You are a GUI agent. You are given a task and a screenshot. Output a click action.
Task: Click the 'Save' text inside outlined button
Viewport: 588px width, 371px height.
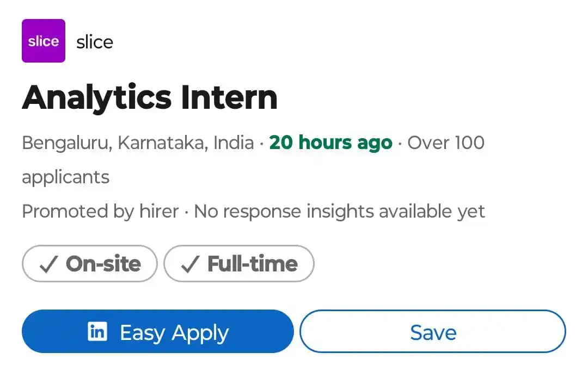coord(433,332)
